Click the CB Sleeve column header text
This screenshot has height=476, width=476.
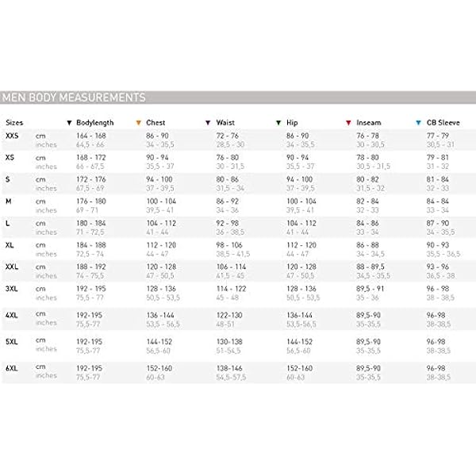(441, 123)
